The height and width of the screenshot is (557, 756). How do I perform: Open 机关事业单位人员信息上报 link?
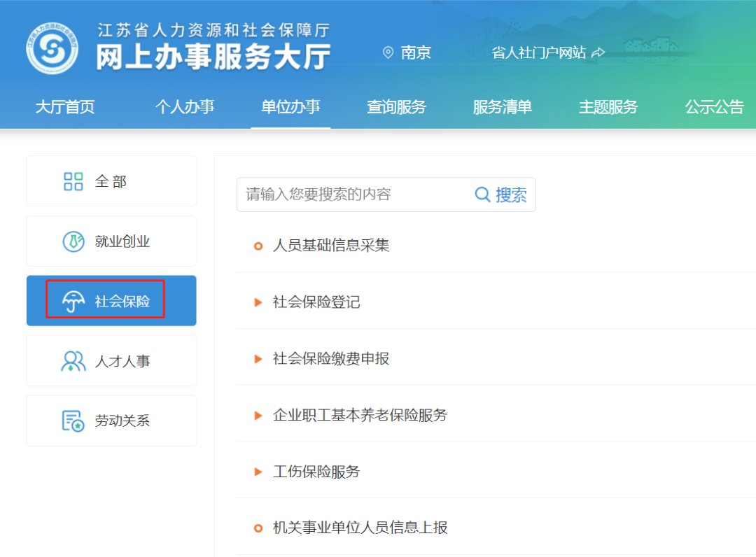coord(360,528)
